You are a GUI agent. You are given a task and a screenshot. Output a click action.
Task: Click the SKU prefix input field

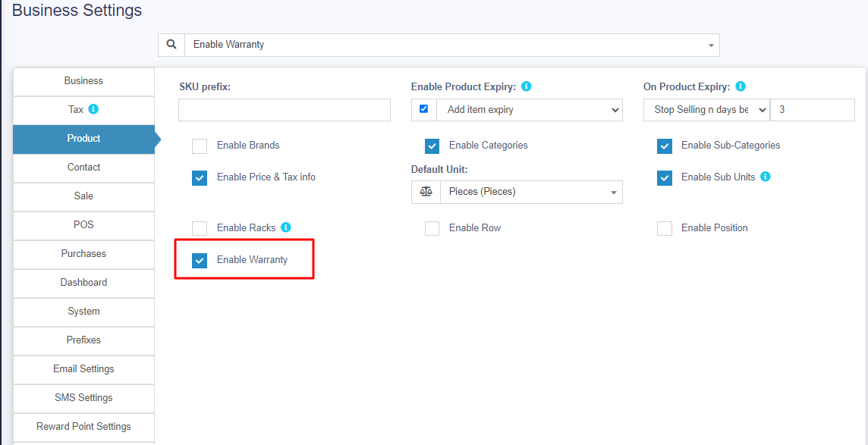(285, 110)
